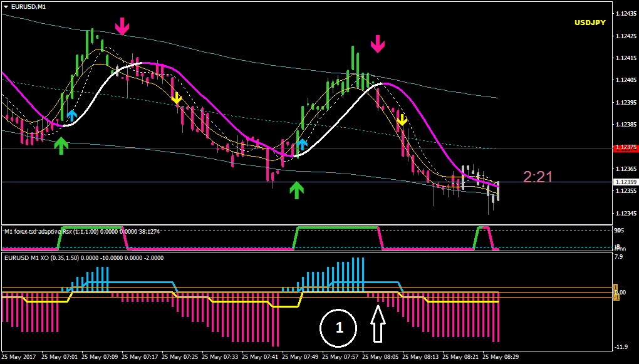
Task: Click the EURUSD M1 XO indicator label
Action: (84, 257)
